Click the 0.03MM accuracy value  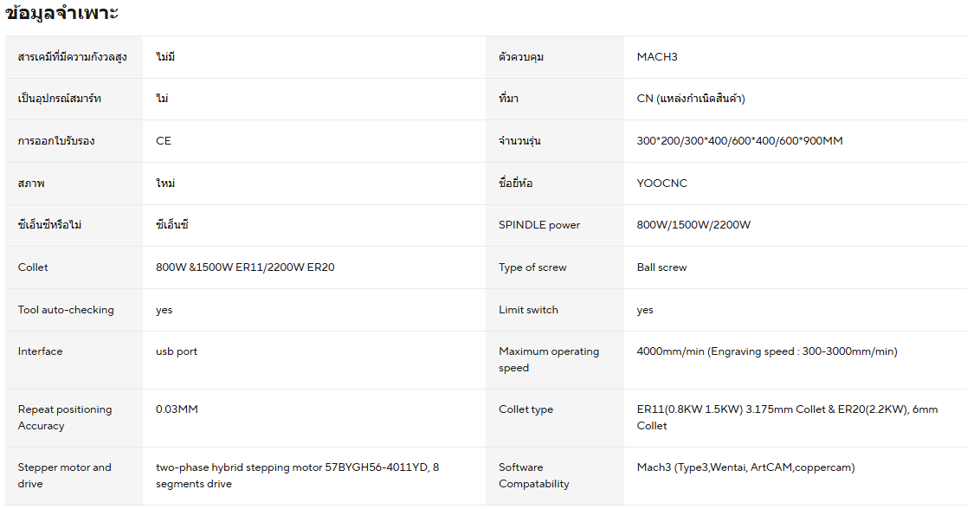(x=177, y=409)
